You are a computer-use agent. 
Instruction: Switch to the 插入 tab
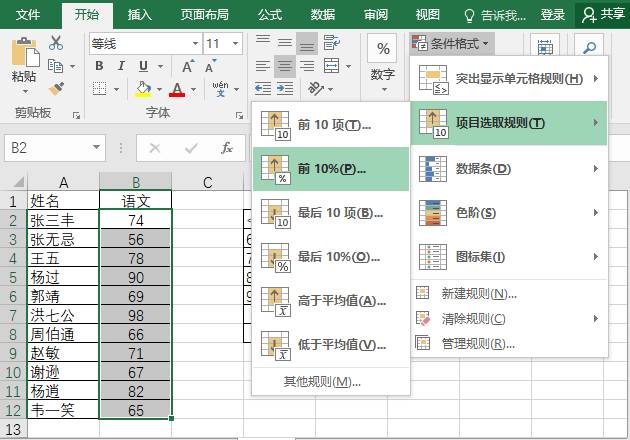coord(139,15)
